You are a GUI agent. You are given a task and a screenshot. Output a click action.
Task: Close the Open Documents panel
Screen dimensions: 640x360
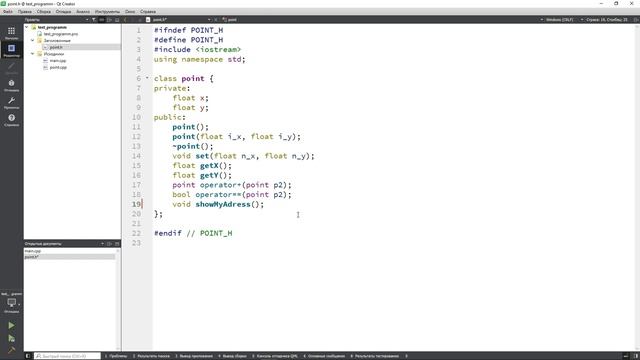117,244
